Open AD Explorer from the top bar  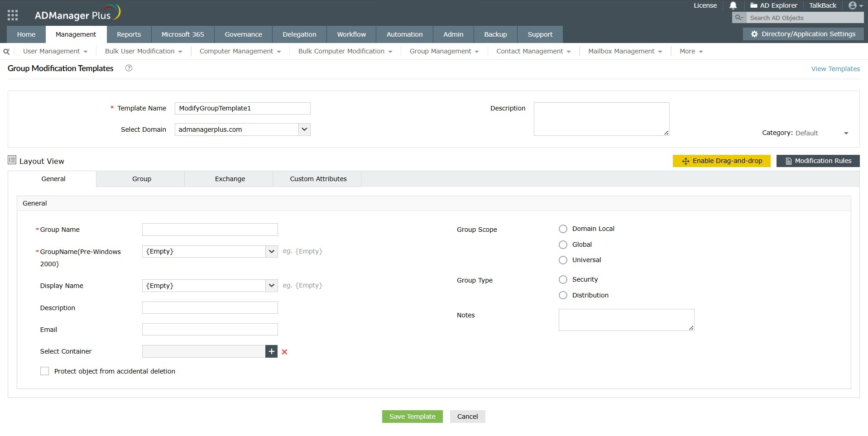774,5
